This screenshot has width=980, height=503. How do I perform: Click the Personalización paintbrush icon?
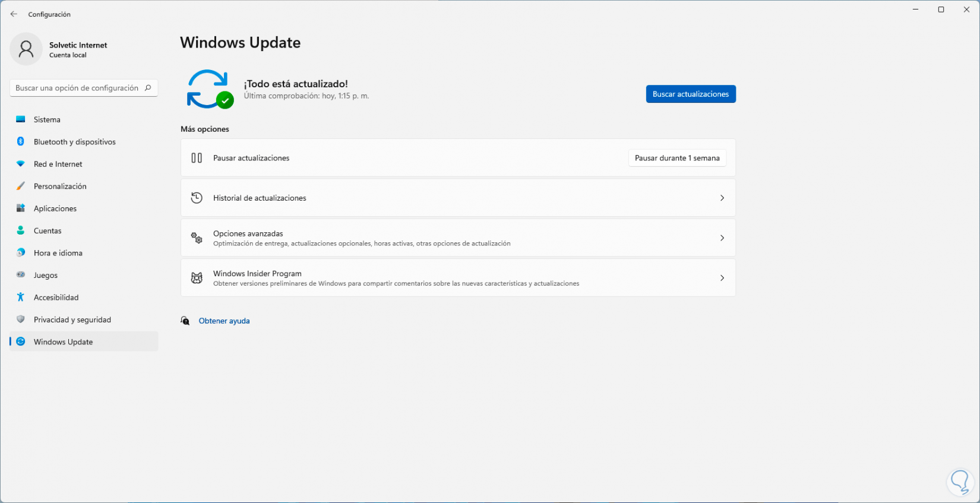pos(21,186)
